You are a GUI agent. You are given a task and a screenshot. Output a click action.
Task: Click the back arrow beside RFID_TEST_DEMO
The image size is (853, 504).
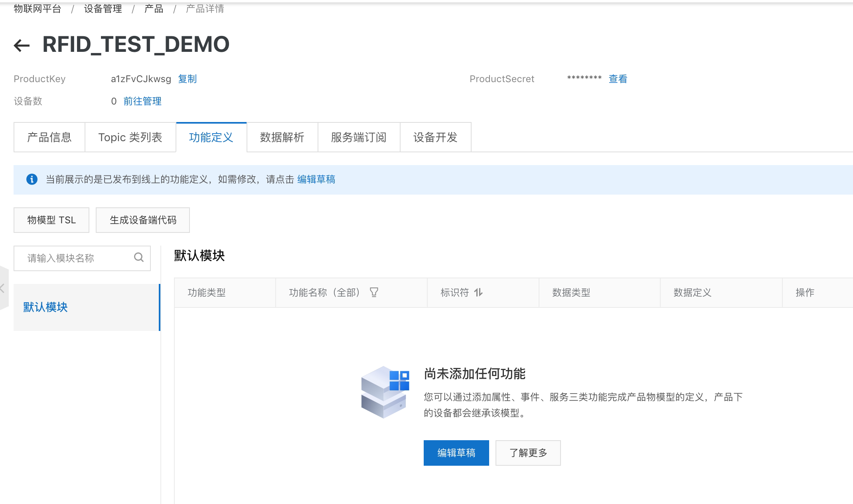(22, 45)
